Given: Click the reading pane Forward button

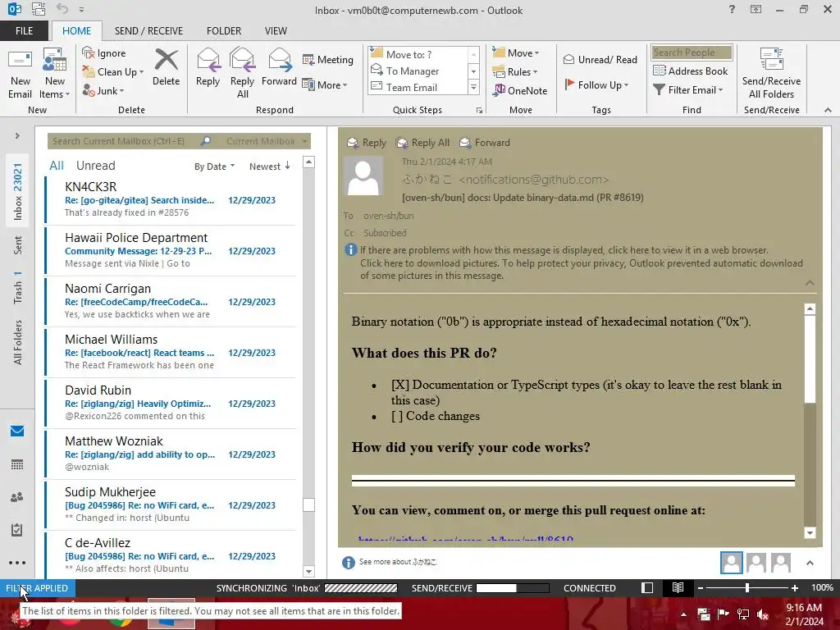Looking at the screenshot, I should [x=485, y=143].
